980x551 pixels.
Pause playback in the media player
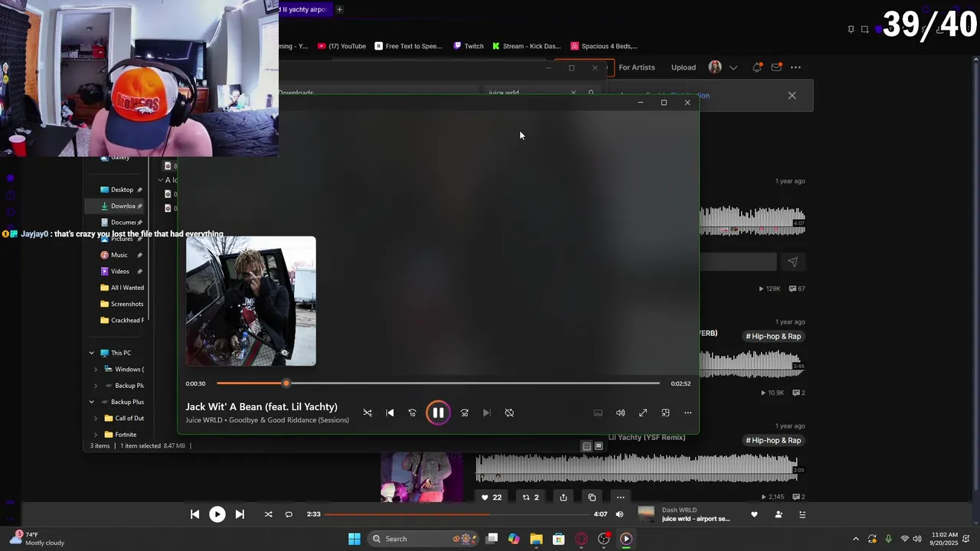click(x=438, y=412)
